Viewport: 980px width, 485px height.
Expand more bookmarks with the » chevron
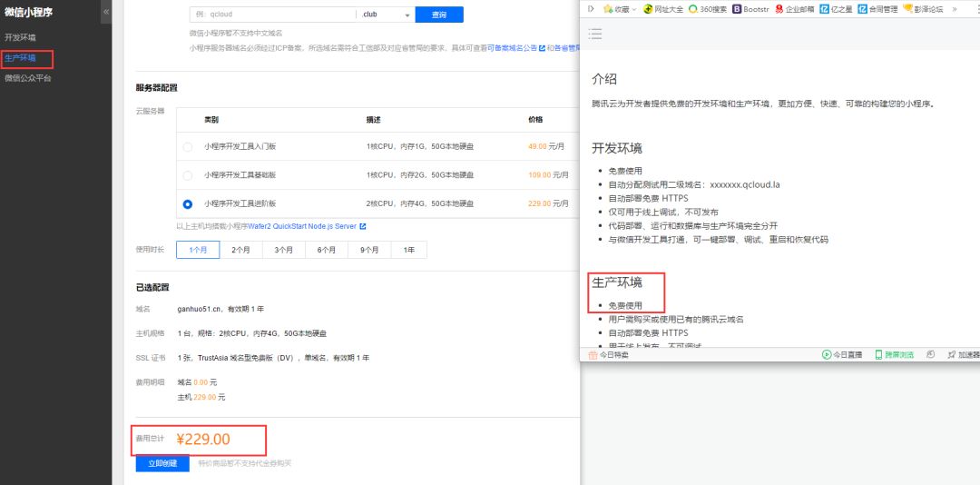(955, 9)
